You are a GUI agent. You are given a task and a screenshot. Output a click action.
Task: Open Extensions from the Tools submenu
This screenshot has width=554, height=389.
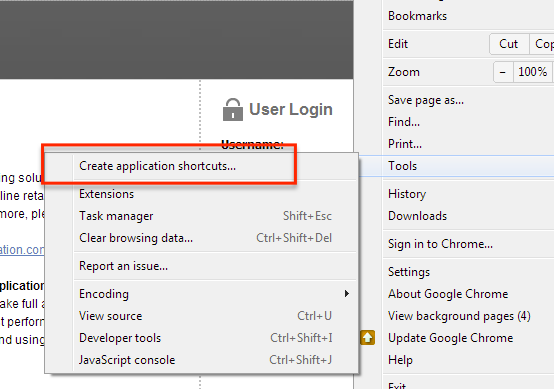click(x=201, y=194)
